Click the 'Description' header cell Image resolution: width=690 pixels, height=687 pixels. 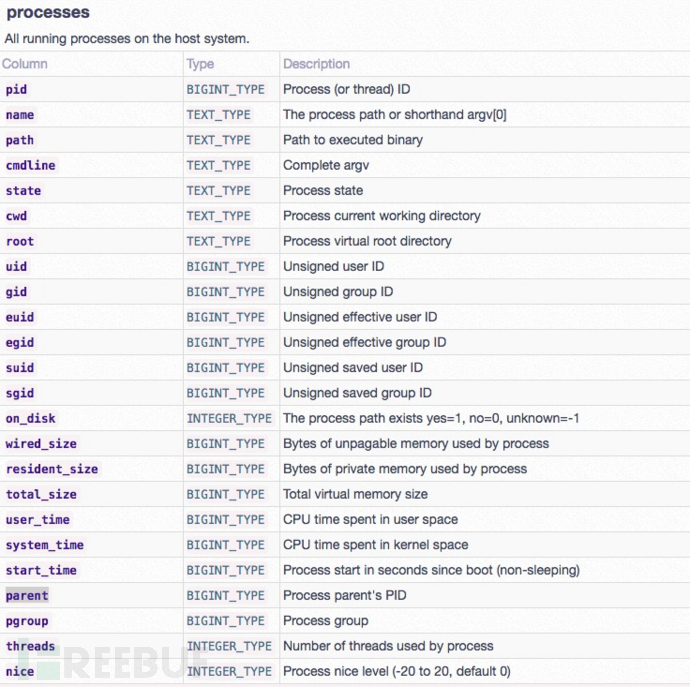point(316,64)
